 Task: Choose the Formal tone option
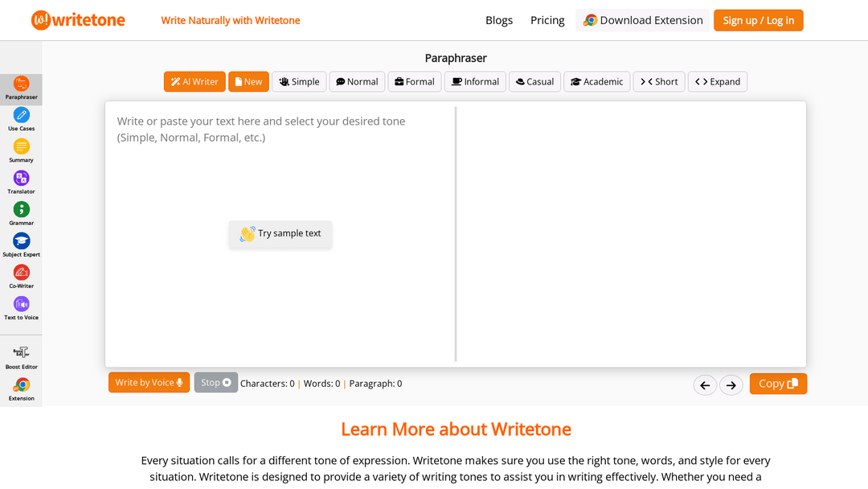click(415, 82)
